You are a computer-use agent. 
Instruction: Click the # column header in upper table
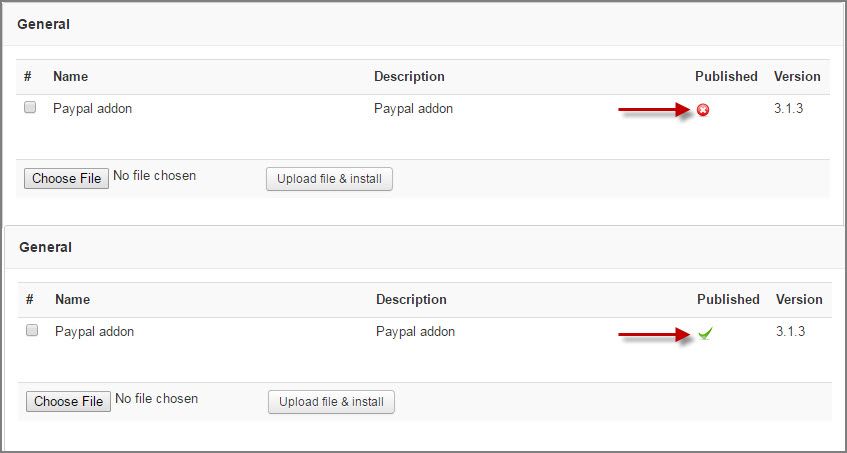point(28,77)
